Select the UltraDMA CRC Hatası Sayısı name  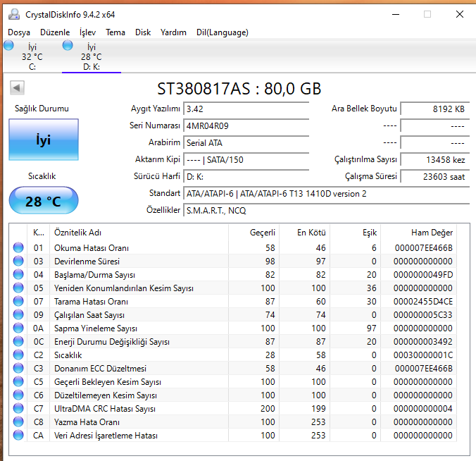(105, 409)
